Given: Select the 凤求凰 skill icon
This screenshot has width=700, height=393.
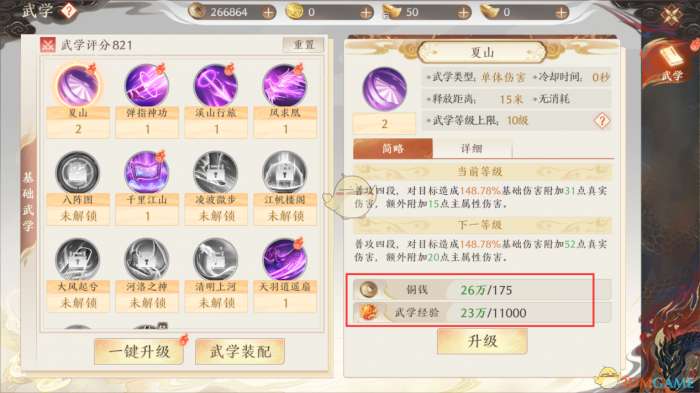Looking at the screenshot, I should (x=285, y=85).
